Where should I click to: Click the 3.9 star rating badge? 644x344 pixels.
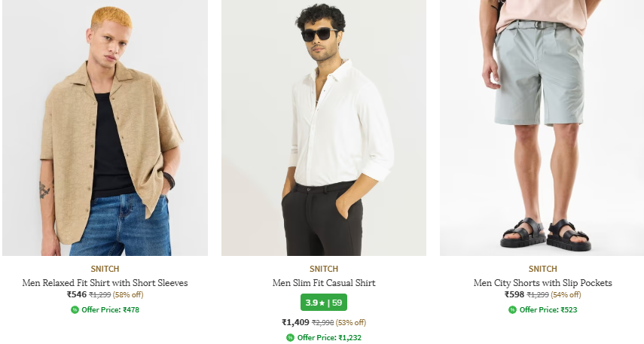tap(323, 303)
